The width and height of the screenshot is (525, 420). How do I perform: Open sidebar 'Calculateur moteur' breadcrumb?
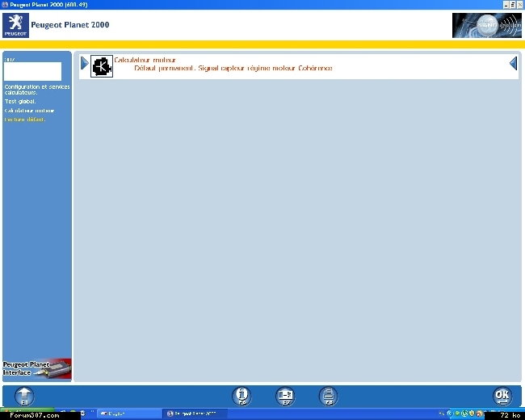pos(29,111)
